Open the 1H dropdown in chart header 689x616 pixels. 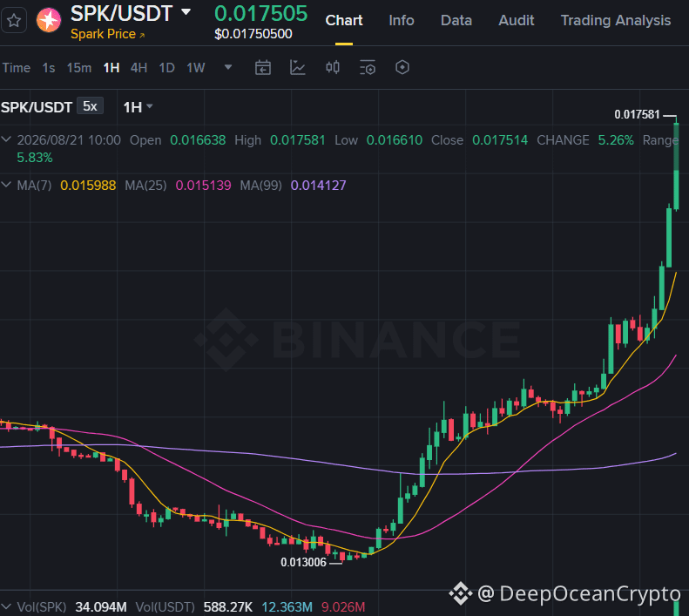(x=138, y=107)
